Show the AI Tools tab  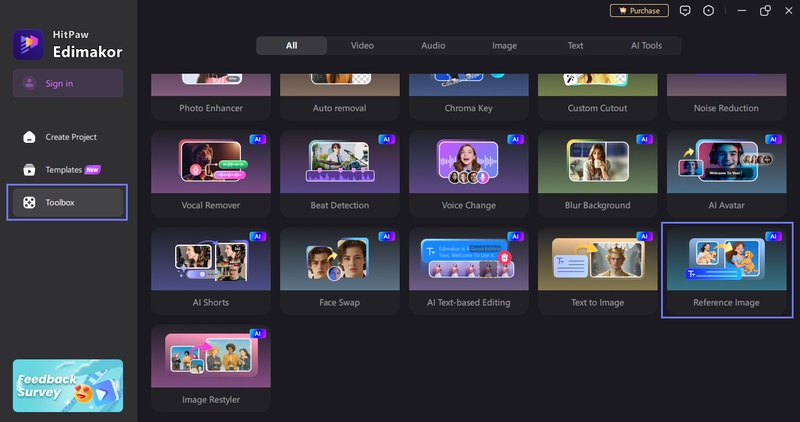645,46
